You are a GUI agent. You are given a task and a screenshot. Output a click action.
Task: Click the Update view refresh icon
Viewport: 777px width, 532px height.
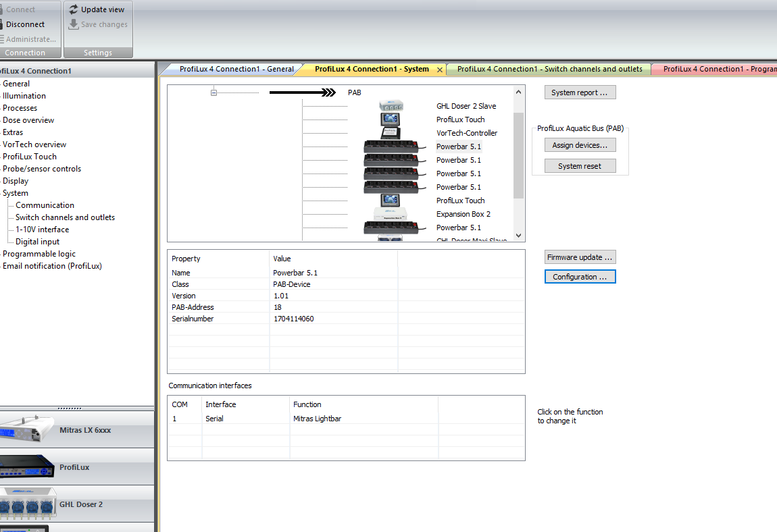pyautogui.click(x=74, y=9)
